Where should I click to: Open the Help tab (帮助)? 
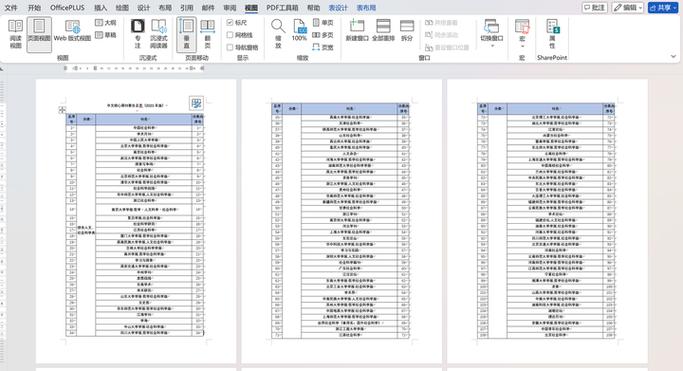click(313, 8)
